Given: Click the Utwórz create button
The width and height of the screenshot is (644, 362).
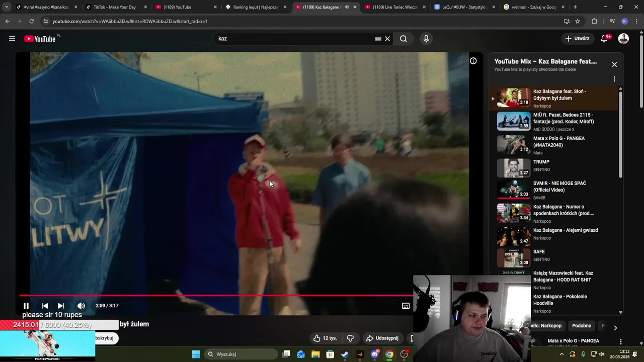Looking at the screenshot, I should [x=577, y=39].
